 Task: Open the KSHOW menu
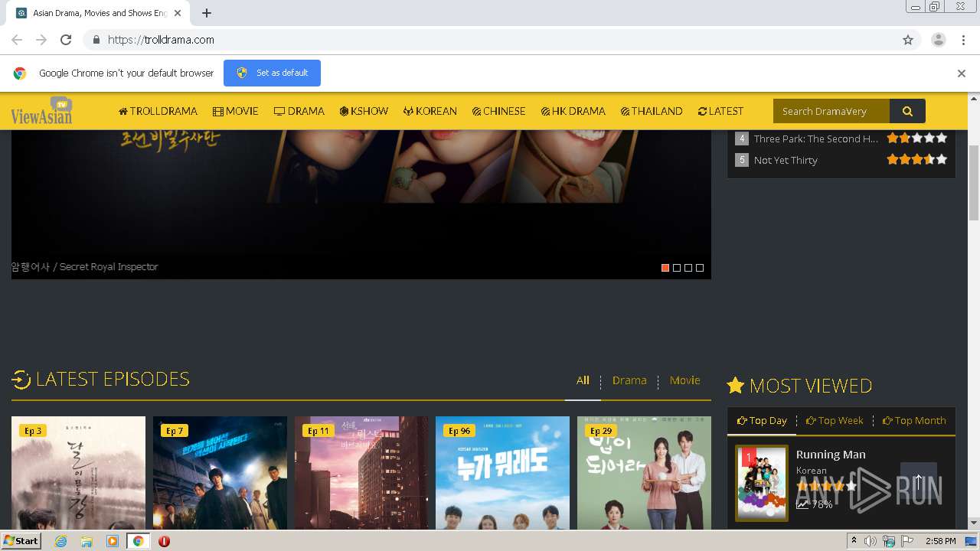point(364,111)
